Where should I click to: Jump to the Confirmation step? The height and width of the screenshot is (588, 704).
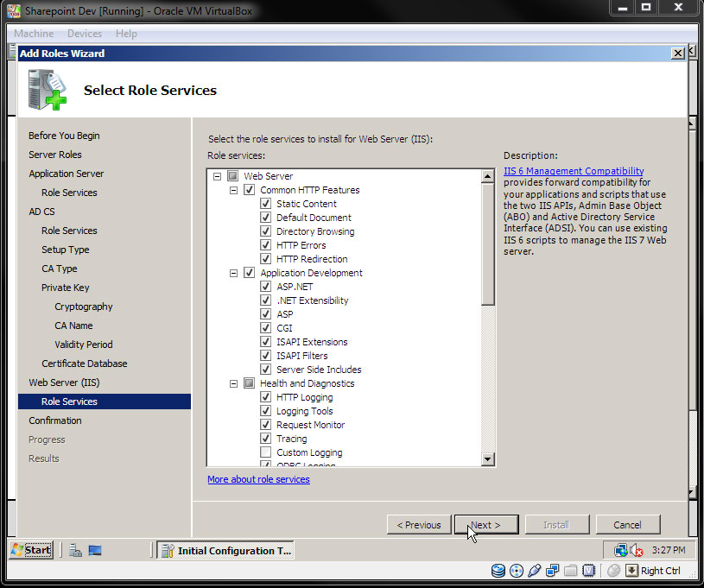[55, 420]
